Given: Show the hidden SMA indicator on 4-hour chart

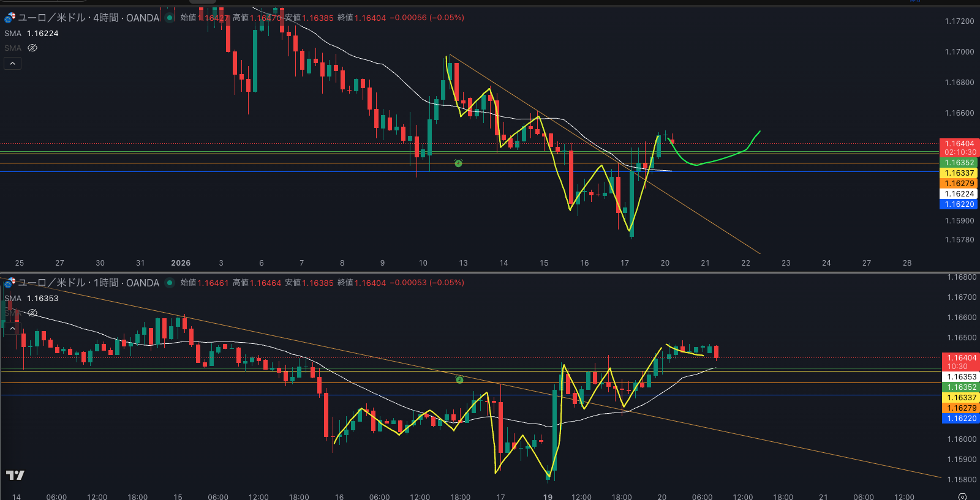Looking at the screenshot, I should pyautogui.click(x=32, y=48).
